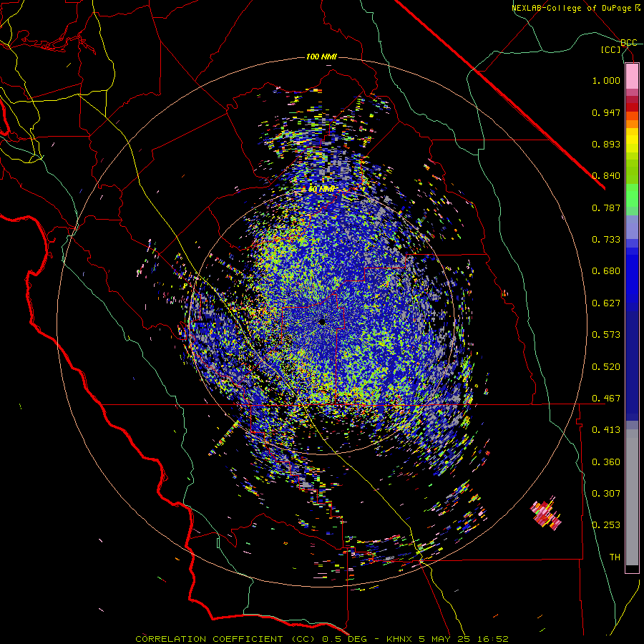Select the 0.307 legend value
The width and height of the screenshot is (644, 644).
(606, 494)
